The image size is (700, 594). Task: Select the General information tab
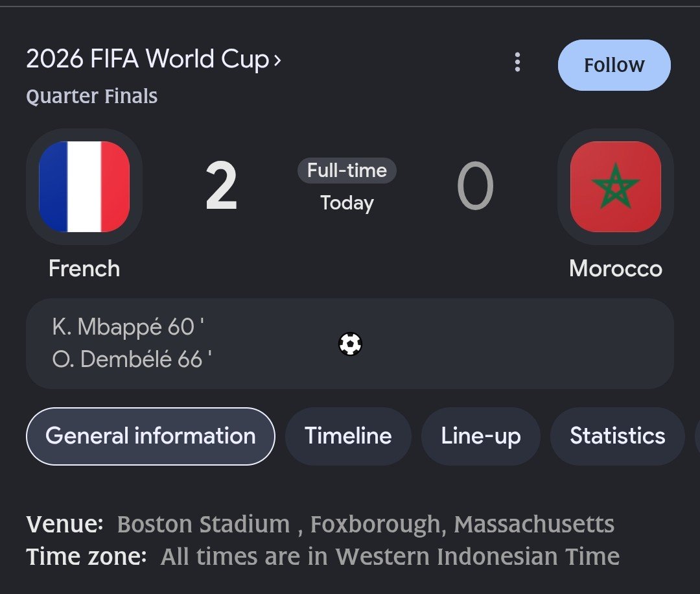150,436
